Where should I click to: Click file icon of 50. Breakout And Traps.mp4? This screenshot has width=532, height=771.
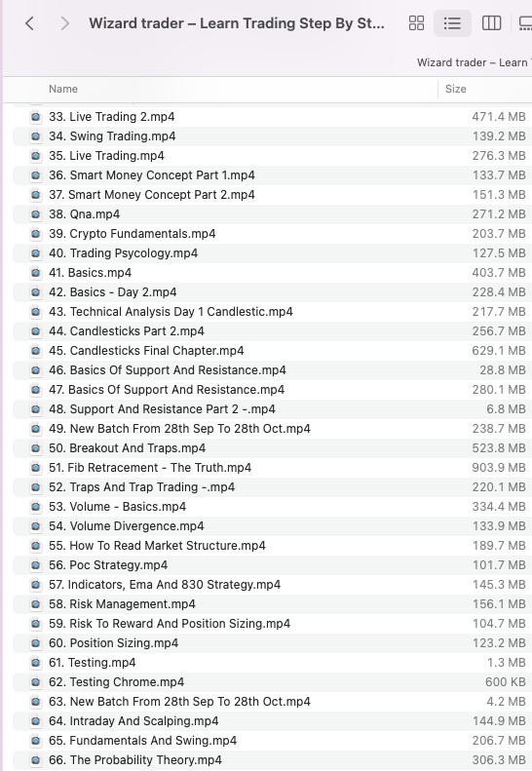35,448
